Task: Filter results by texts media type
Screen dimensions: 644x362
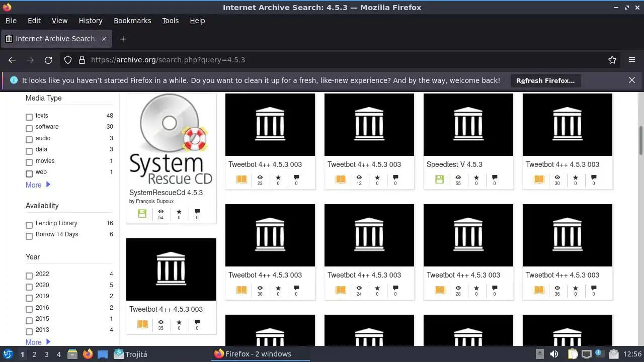Action: [29, 117]
